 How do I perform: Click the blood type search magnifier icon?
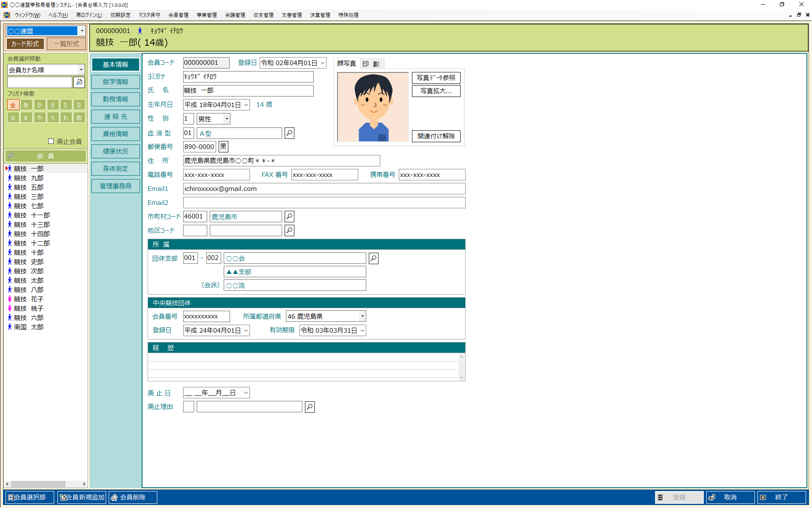(289, 133)
